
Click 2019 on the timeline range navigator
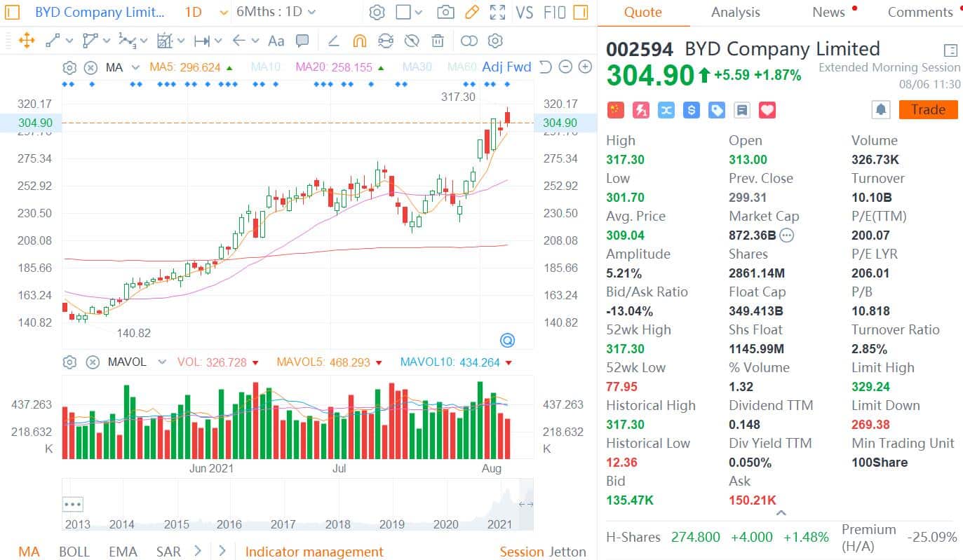[391, 524]
